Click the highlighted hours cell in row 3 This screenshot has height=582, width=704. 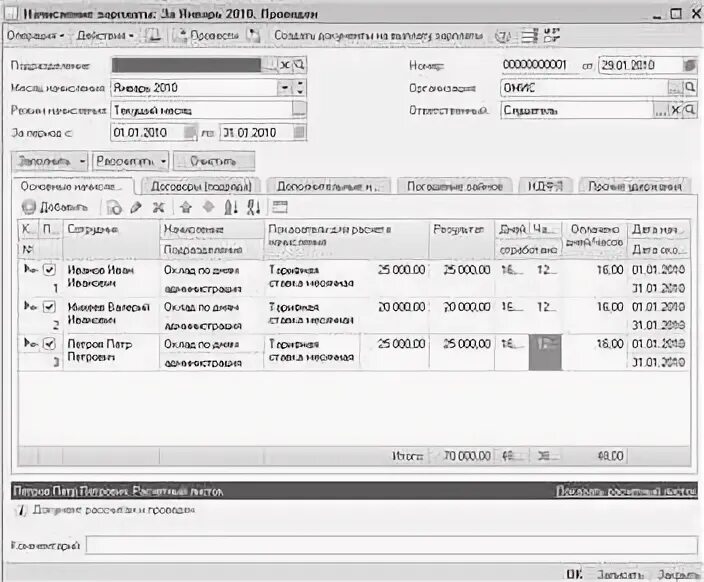pyautogui.click(x=545, y=353)
